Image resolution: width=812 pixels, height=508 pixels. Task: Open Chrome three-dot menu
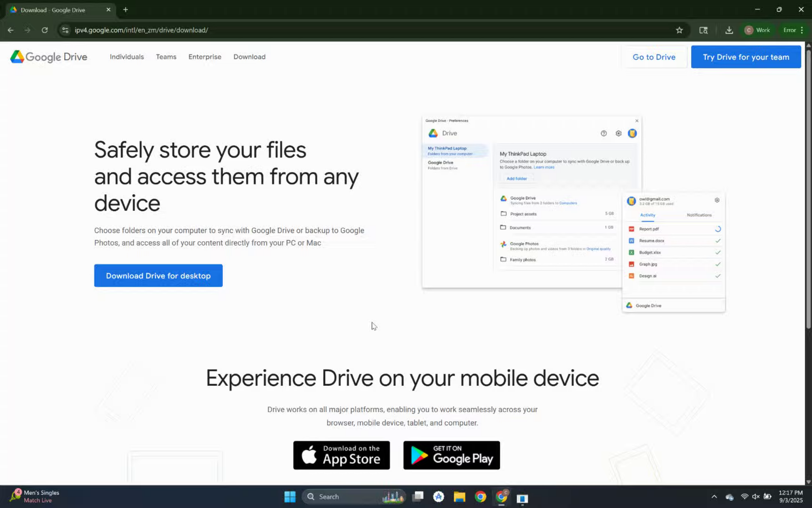click(802, 30)
